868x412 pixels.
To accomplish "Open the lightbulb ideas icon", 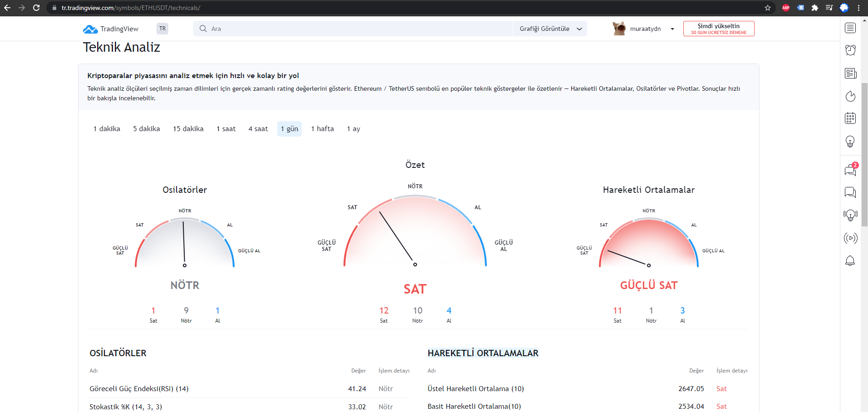I will click(850, 142).
